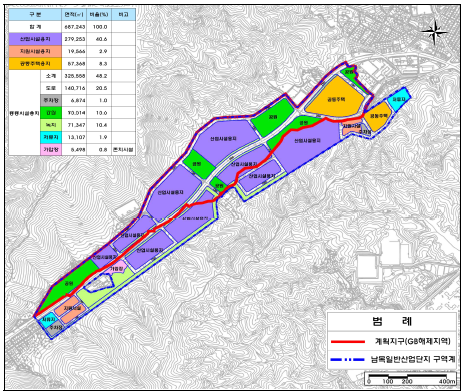Select the purple 산업시설용지 swatch in the table
The height and width of the screenshot is (391, 463).
(35, 39)
